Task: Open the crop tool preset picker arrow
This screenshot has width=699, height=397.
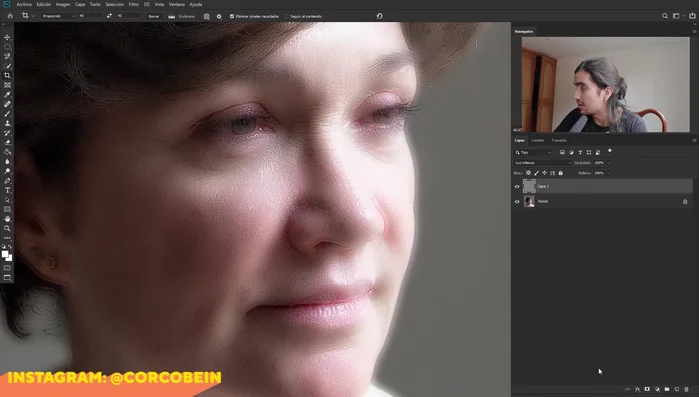Action: [33, 16]
